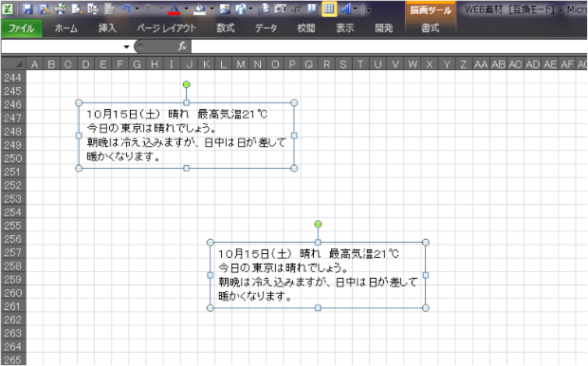Select row 255 header
The height and width of the screenshot is (366, 588).
point(13,226)
